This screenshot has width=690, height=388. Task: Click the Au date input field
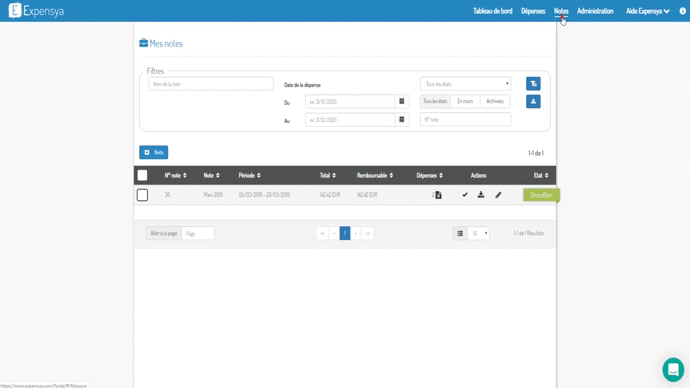(350, 120)
